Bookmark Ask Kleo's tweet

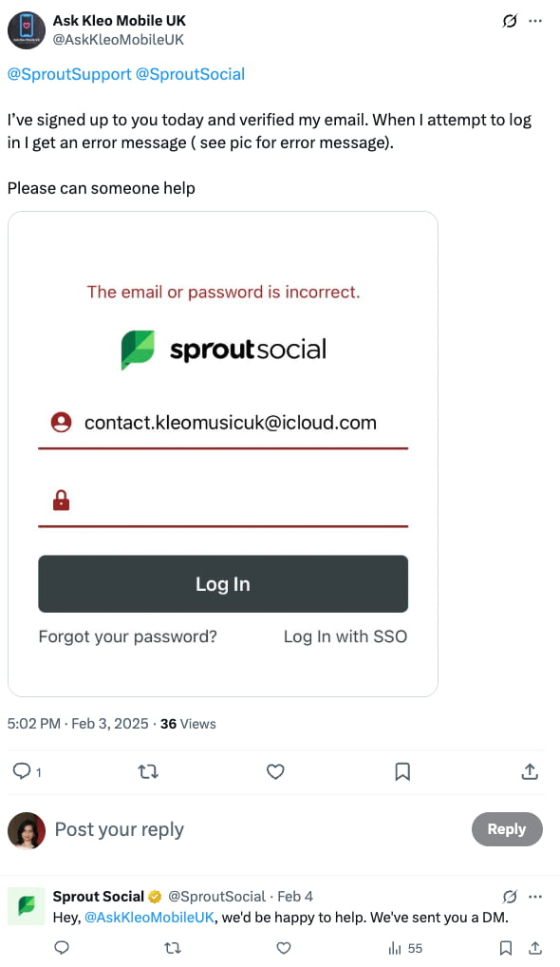pos(402,771)
